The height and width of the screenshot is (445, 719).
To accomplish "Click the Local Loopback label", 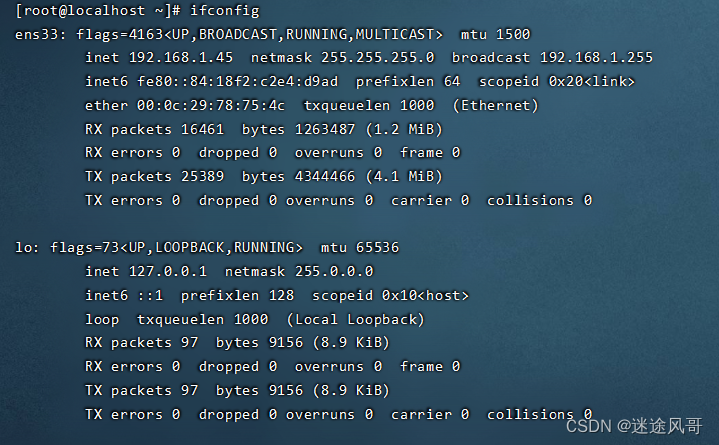I will [355, 319].
